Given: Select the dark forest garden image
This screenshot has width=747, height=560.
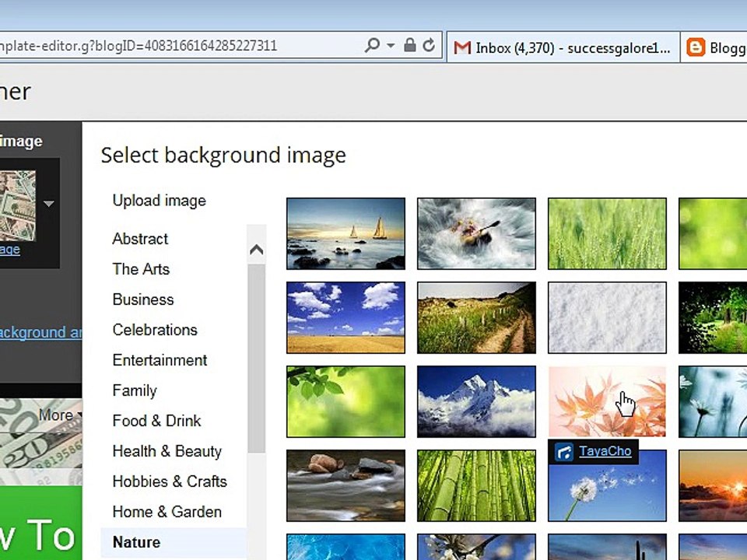Looking at the screenshot, I should [713, 317].
